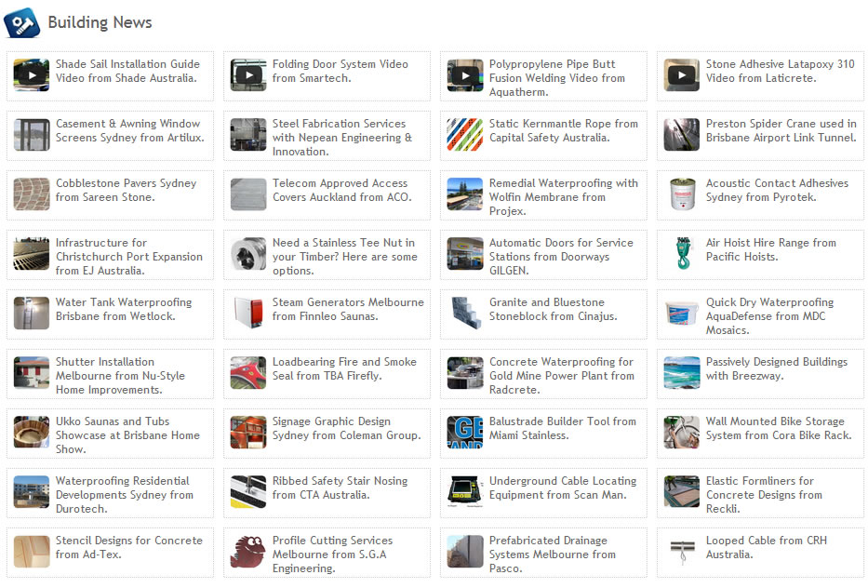Open 'Water Tank Waterproofing Brisbane from Wetlock' link

[124, 309]
